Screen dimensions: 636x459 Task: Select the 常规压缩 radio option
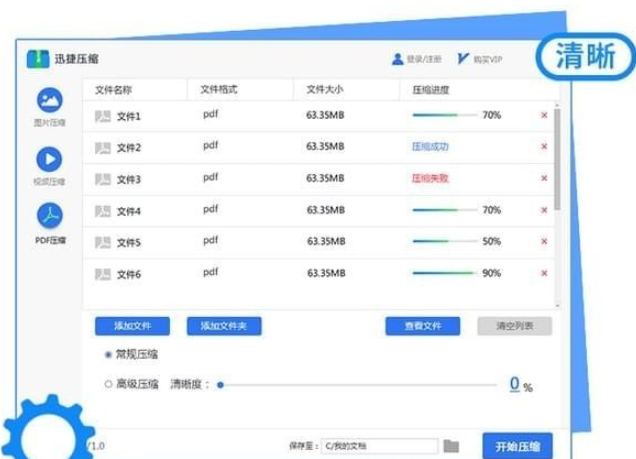point(108,355)
